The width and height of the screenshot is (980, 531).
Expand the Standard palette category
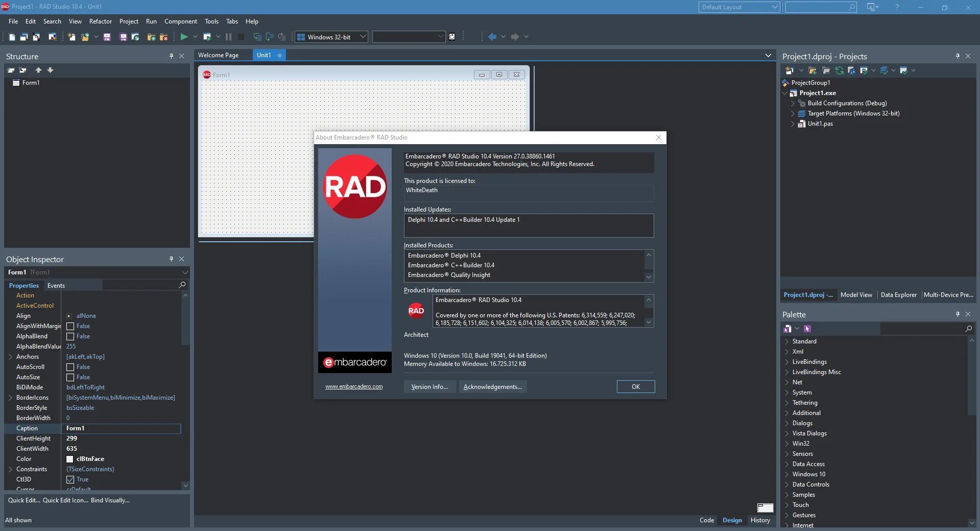click(x=787, y=341)
